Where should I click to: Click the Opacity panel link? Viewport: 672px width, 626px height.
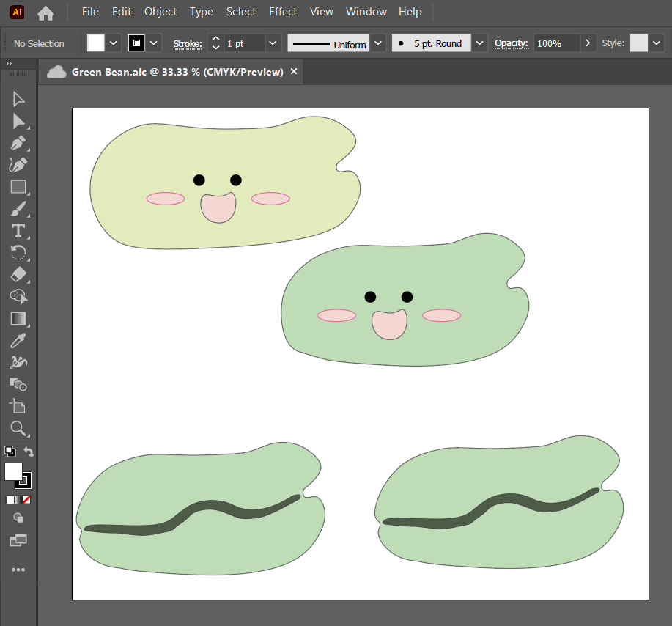pos(512,43)
